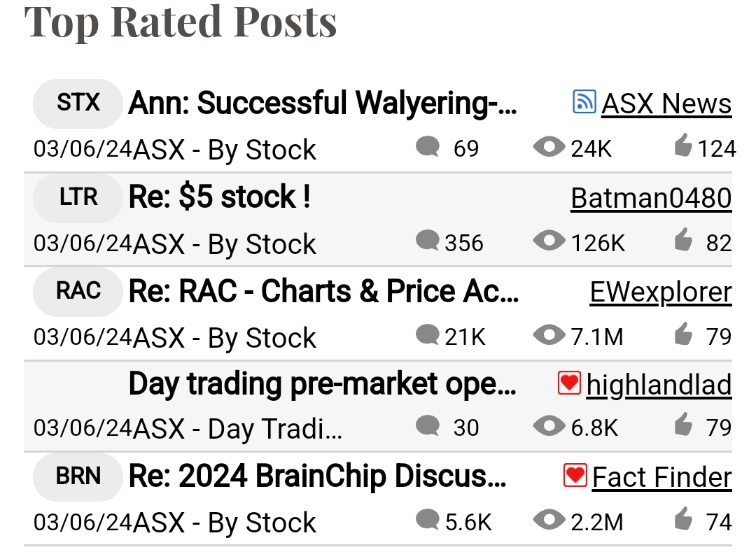Viewport: 756px width, 552px height.
Task: Open the ASX News author link
Action: pos(666,104)
